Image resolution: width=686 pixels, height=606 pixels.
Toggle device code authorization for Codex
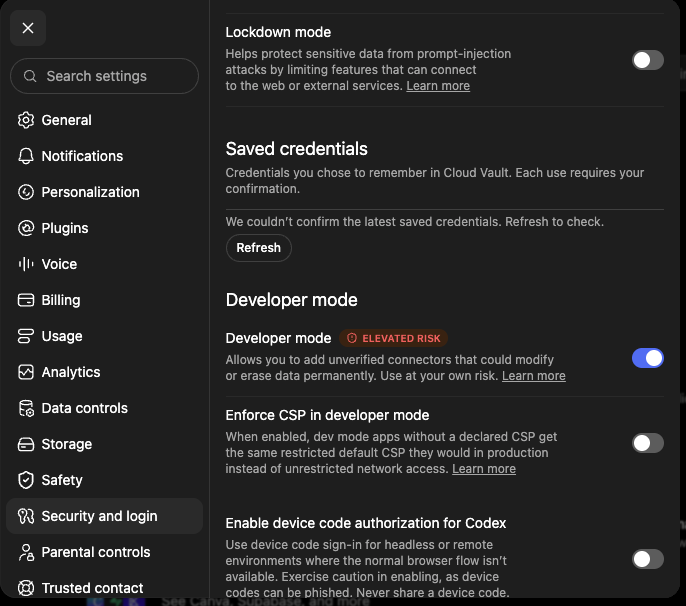pos(648,559)
